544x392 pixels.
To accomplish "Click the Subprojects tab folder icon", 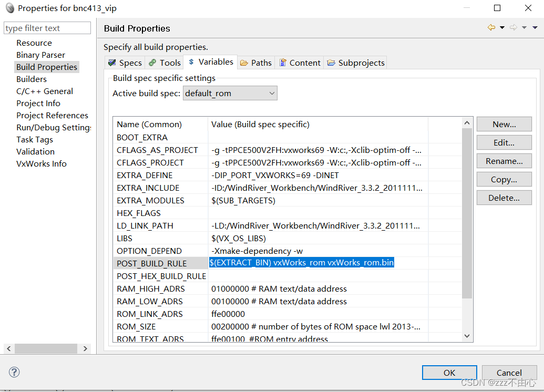I will pyautogui.click(x=331, y=63).
